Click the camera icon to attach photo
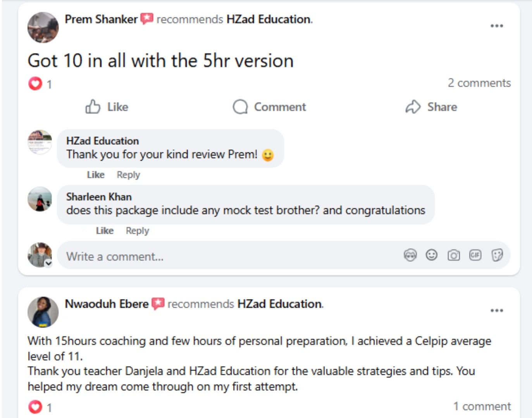Image resolution: width=532 pixels, height=418 pixels. point(453,255)
